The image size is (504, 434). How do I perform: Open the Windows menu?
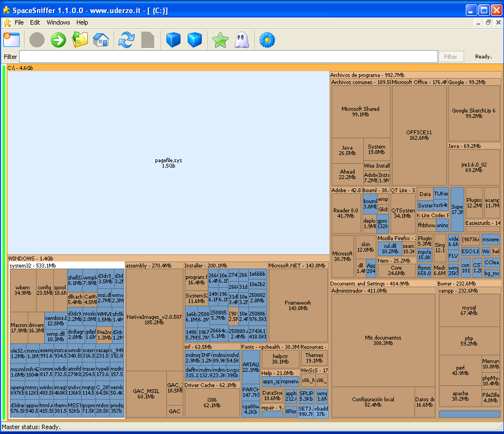(x=58, y=22)
